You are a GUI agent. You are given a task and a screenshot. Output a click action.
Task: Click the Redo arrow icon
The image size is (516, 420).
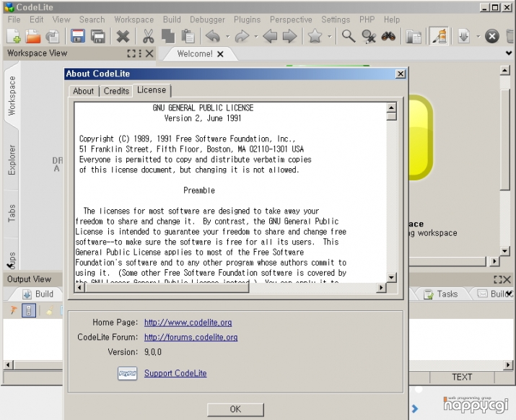pyautogui.click(x=242, y=36)
